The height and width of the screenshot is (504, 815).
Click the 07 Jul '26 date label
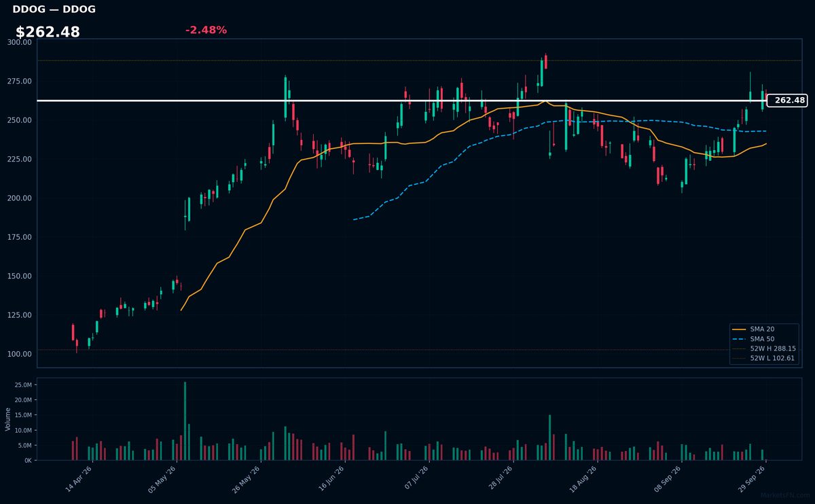[416, 478]
